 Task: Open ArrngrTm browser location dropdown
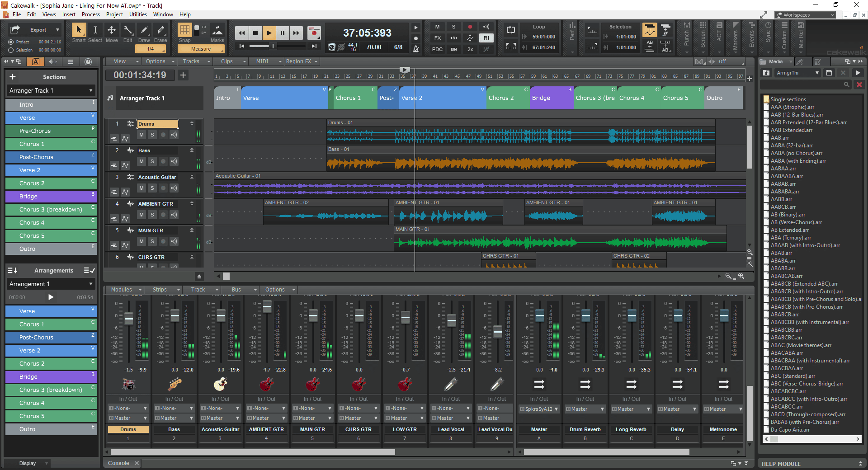click(x=797, y=73)
